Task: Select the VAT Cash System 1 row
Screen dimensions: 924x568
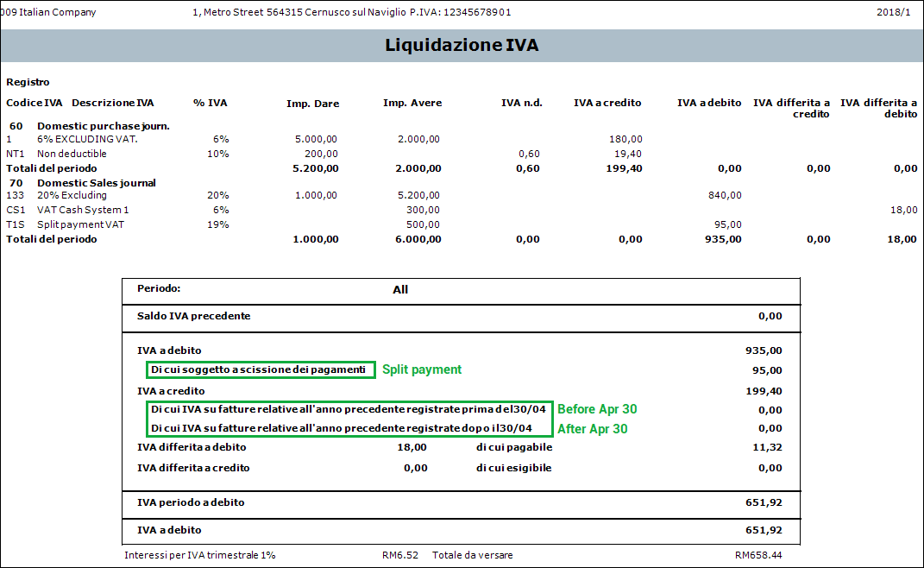Action: click(x=83, y=210)
